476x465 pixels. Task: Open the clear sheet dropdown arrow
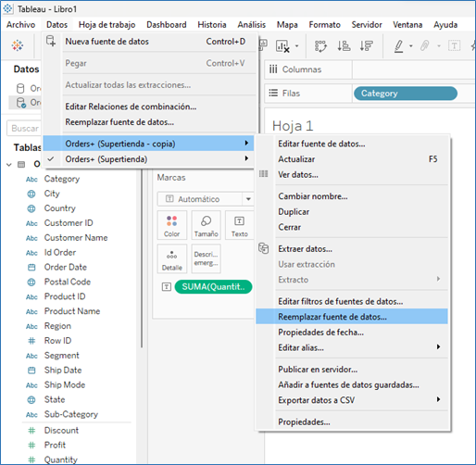click(296, 46)
